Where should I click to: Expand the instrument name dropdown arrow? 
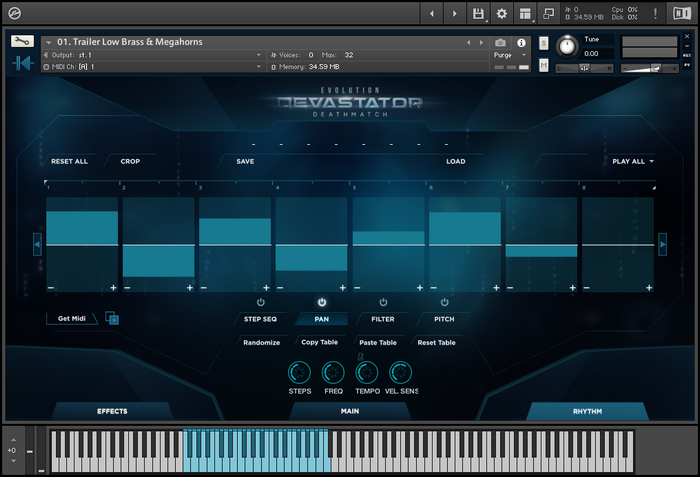coord(49,42)
